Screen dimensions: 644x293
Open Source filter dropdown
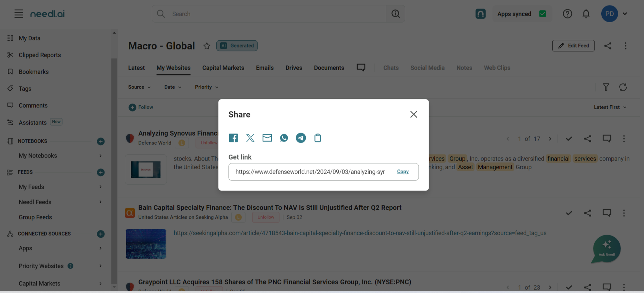pyautogui.click(x=139, y=87)
